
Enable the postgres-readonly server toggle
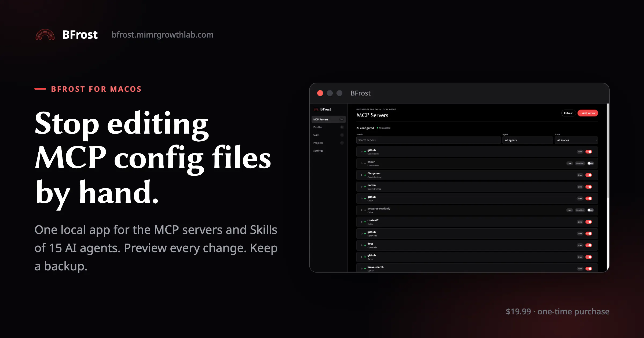pyautogui.click(x=590, y=210)
